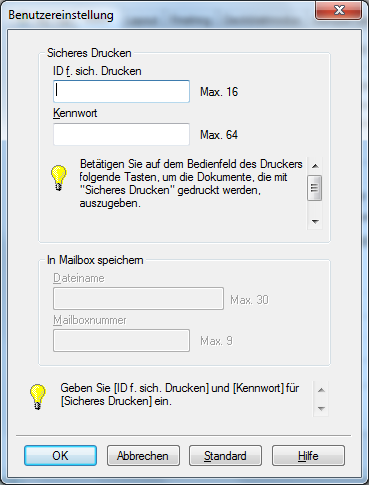Click the Dateiname text field
369x485 pixels.
click(x=138, y=299)
